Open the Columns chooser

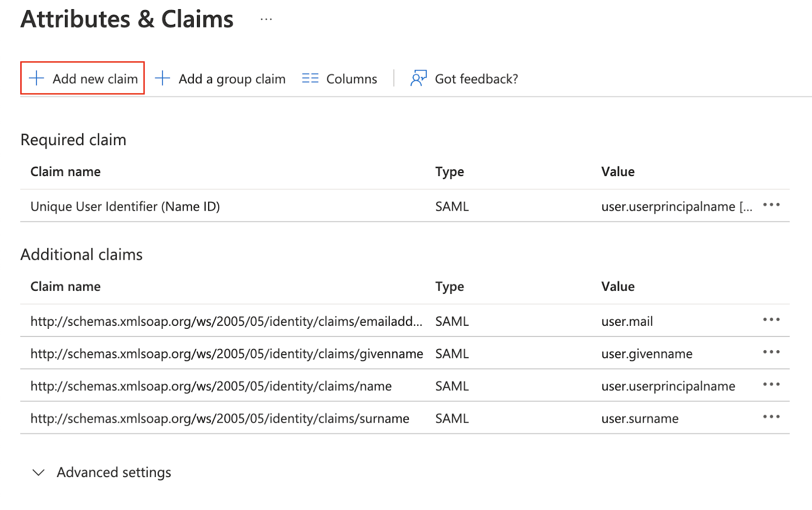[351, 79]
